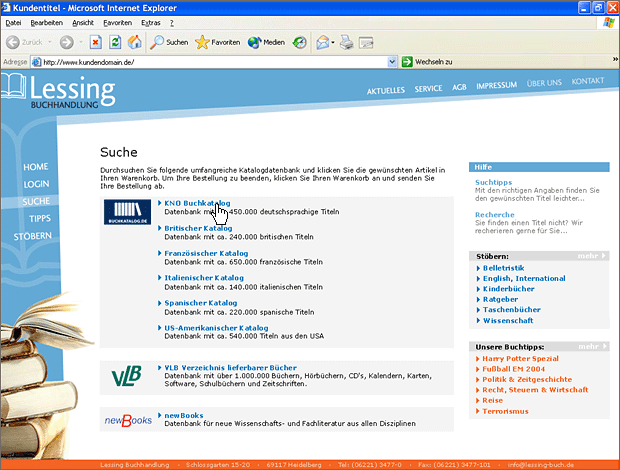Viewport: 620px width, 470px height.
Task: Browse the Kinderbücher category
Action: pyautogui.click(x=508, y=289)
